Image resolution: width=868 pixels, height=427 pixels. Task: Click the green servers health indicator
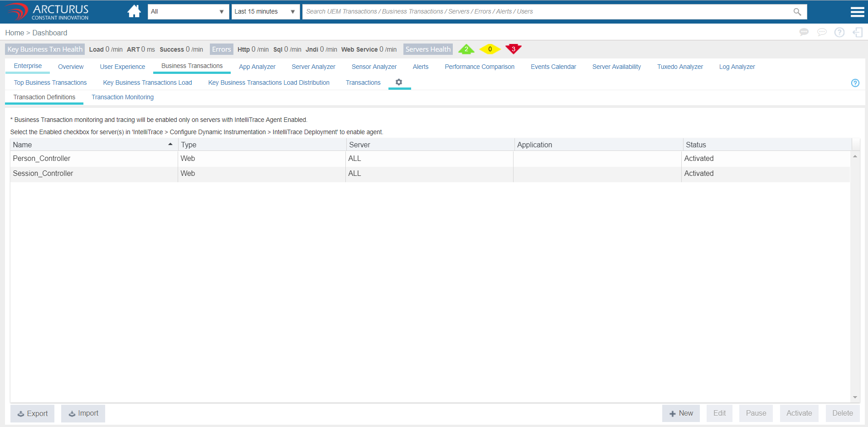click(x=466, y=49)
